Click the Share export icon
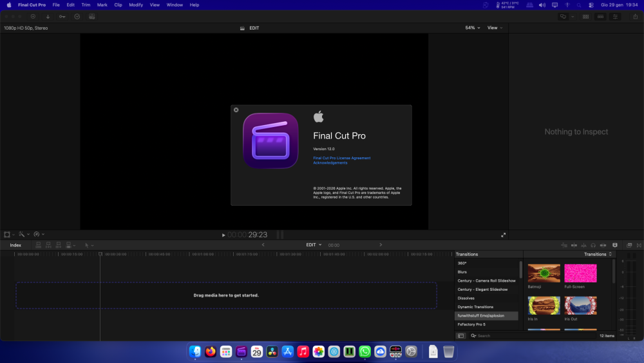Image resolution: width=644 pixels, height=363 pixels. (636, 17)
